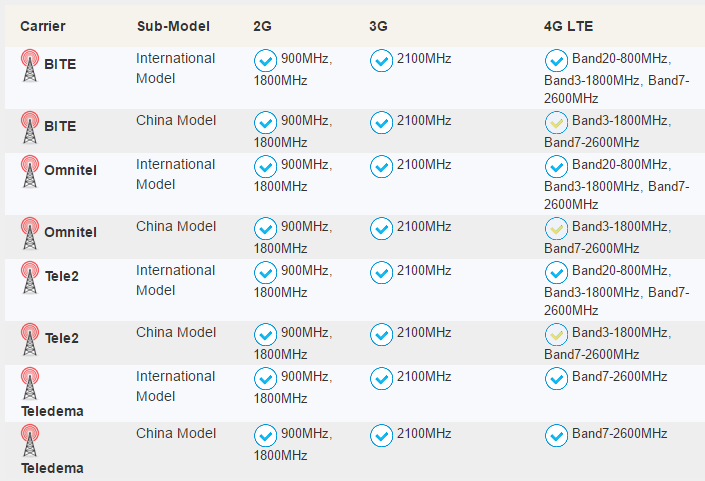Click the Teledema carrier name in the International row
Screen dimensions: 705x481
[x=52, y=411]
